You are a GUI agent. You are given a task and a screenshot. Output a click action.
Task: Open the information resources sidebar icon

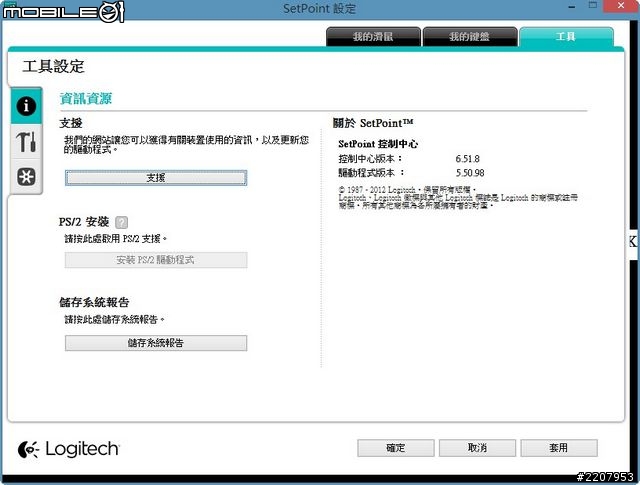(26, 106)
